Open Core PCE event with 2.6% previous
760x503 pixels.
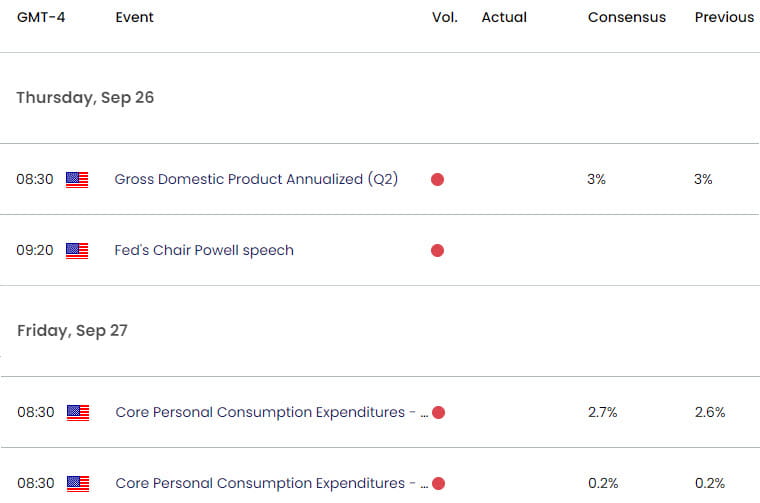pyautogui.click(x=272, y=412)
